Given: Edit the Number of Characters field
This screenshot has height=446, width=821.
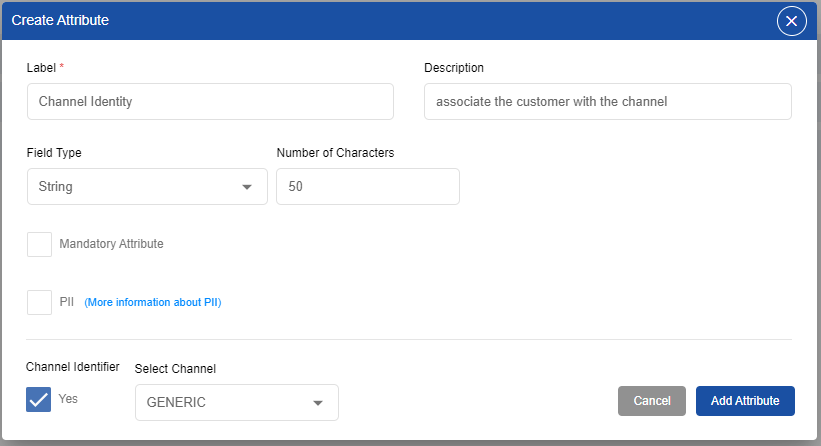Looking at the screenshot, I should click(367, 187).
